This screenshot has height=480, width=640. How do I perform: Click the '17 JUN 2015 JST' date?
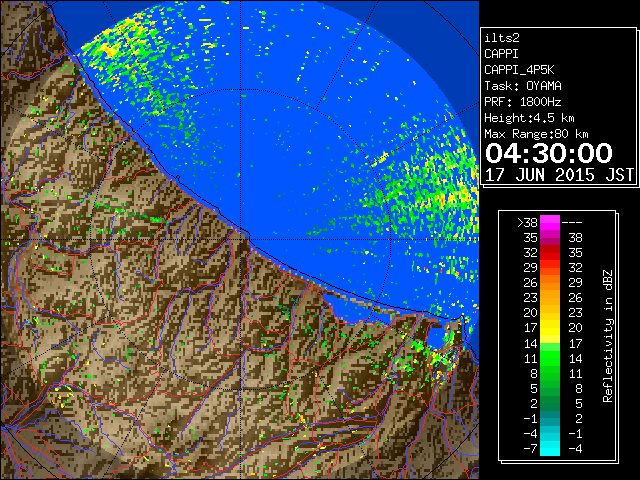pos(559,175)
